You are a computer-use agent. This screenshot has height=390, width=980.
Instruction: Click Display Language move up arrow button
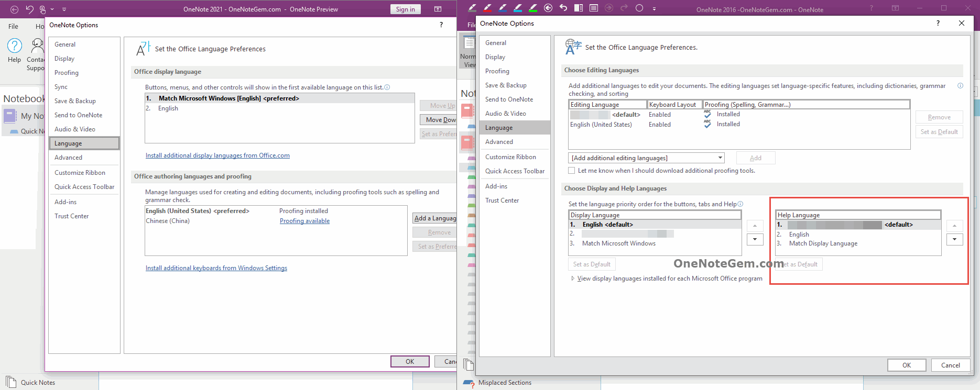coord(755,226)
